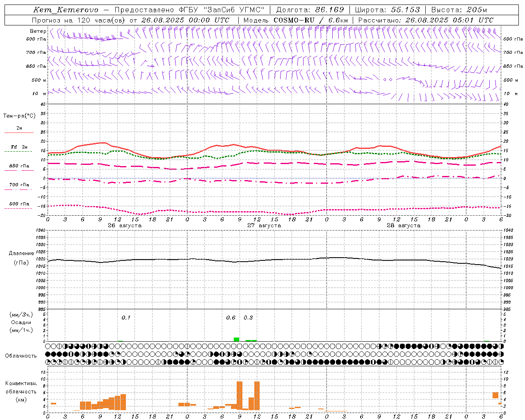Click the "Модель COSMO-RU / 6.6км" text
Screen dimensions: 525x420
(x=296, y=20)
